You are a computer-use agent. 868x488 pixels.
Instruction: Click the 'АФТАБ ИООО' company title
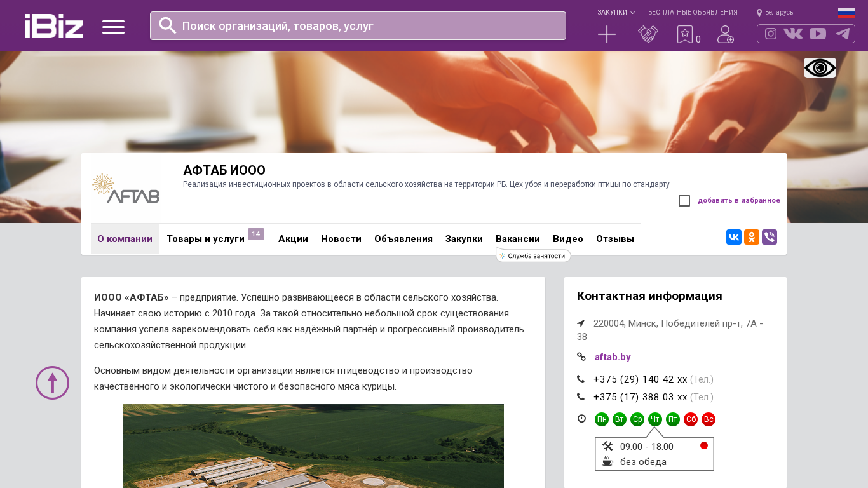[224, 170]
